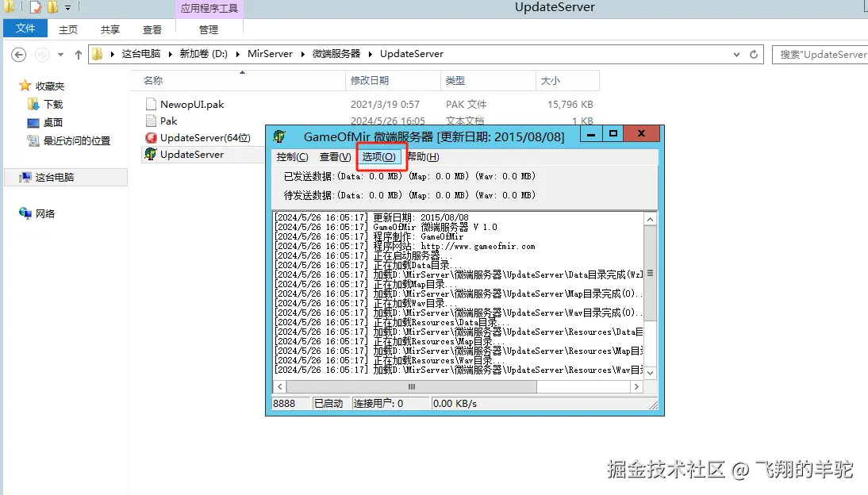Expand chevron after MirServer breadcrumb
This screenshot has width=868, height=495.
(303, 54)
